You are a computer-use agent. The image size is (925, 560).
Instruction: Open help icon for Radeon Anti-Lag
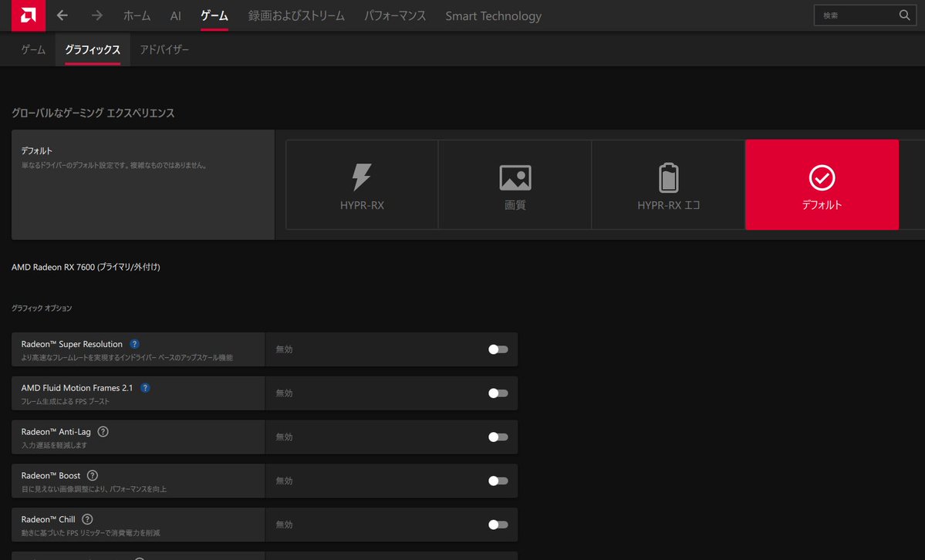[x=103, y=431]
